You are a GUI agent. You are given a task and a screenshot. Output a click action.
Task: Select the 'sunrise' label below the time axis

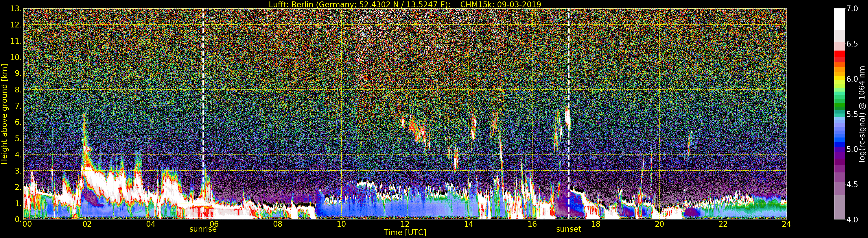tap(203, 229)
